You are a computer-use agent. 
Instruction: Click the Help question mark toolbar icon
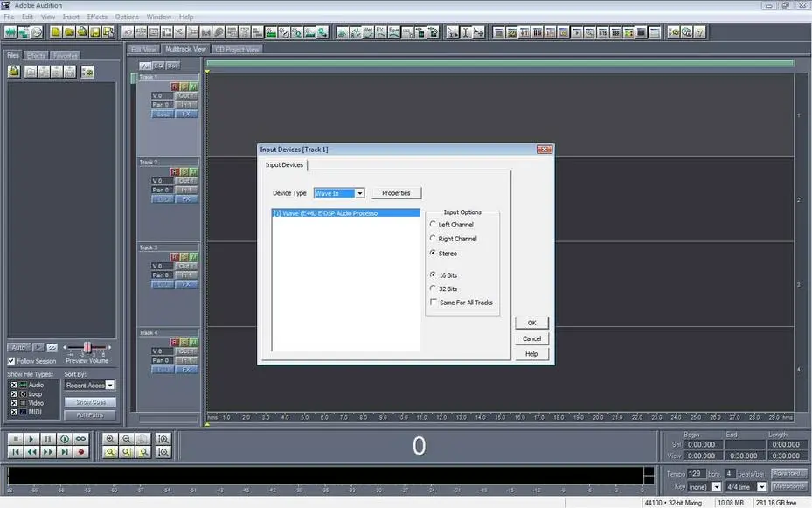click(699, 32)
